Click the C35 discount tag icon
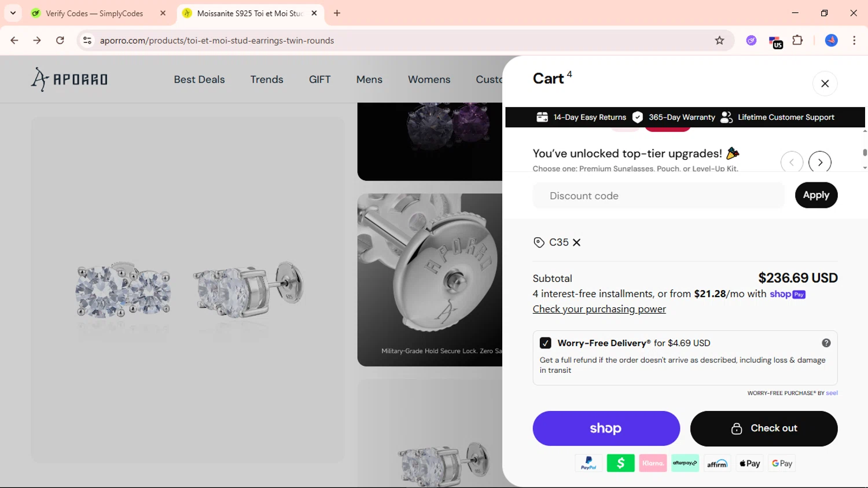 (539, 243)
